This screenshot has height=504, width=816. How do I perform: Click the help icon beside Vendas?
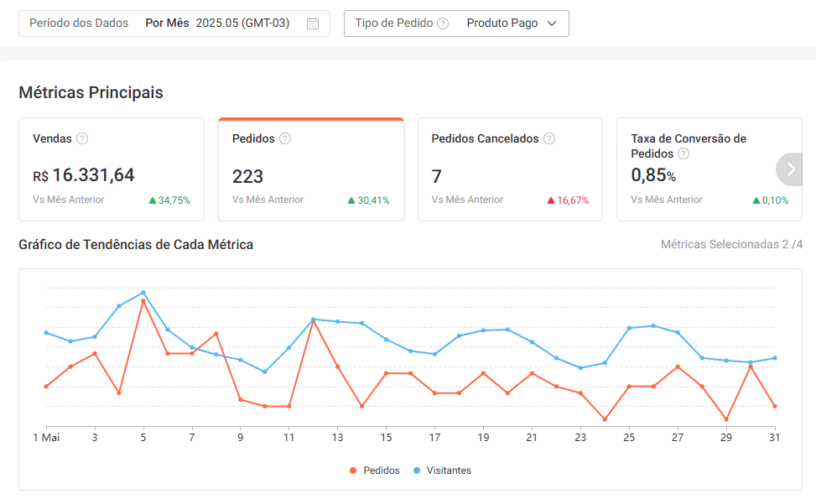(x=82, y=138)
